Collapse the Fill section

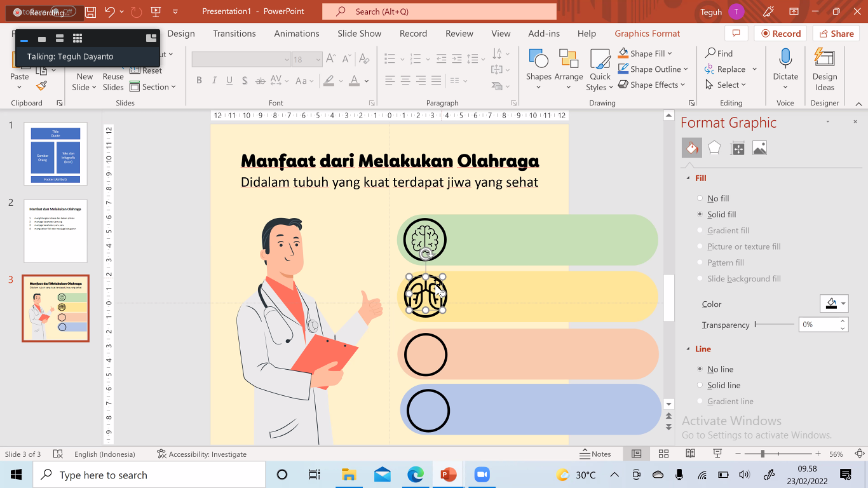click(x=688, y=179)
